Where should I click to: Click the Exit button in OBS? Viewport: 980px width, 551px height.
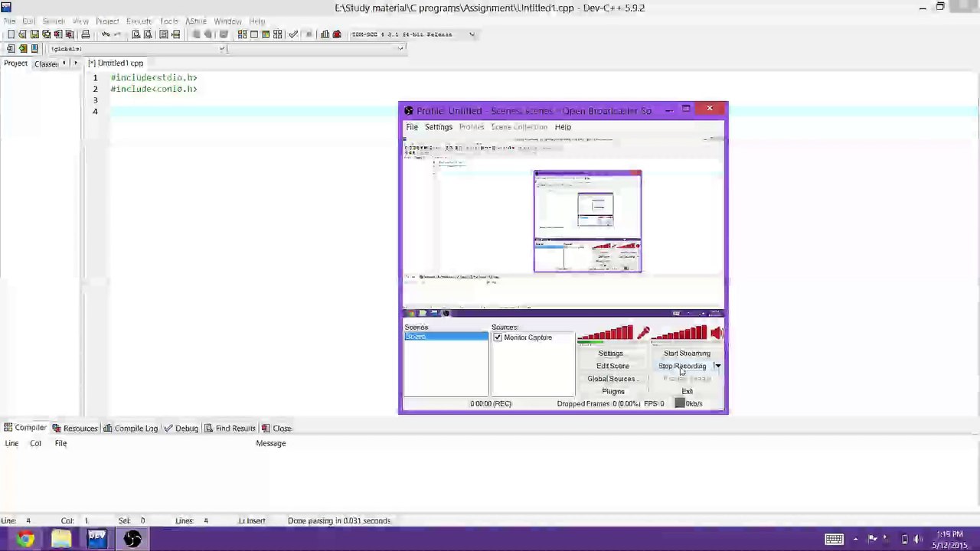[x=687, y=392]
